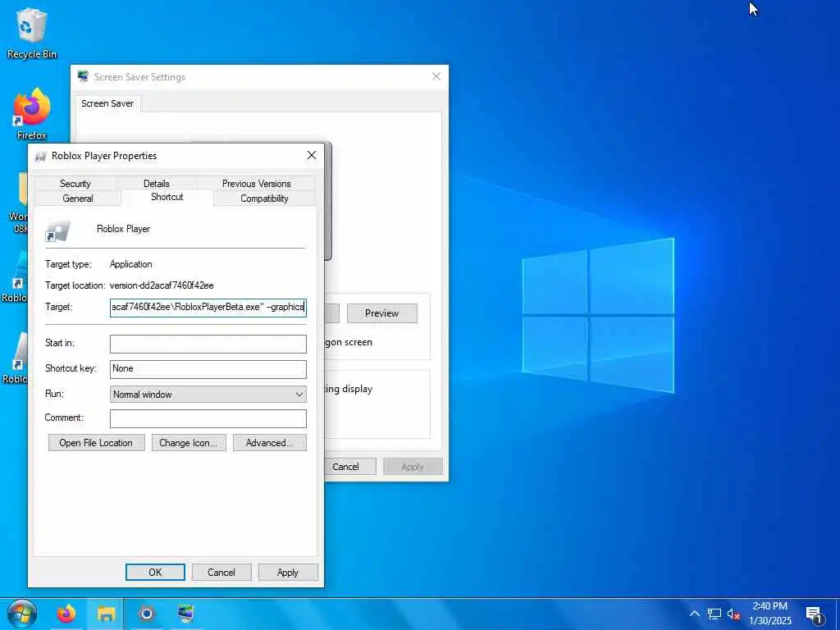Image resolution: width=840 pixels, height=630 pixels.
Task: Open the Previous Versions tab
Action: click(x=256, y=183)
